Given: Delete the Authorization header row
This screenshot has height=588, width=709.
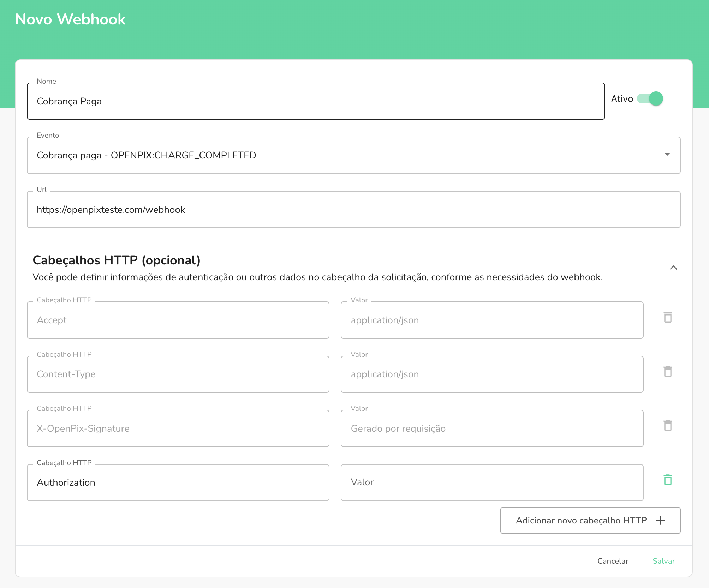Looking at the screenshot, I should 668,480.
